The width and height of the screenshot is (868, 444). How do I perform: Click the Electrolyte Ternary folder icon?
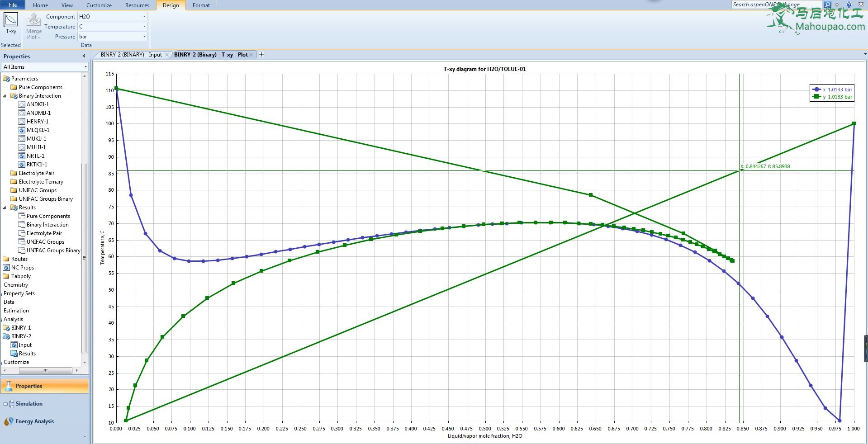pos(14,182)
